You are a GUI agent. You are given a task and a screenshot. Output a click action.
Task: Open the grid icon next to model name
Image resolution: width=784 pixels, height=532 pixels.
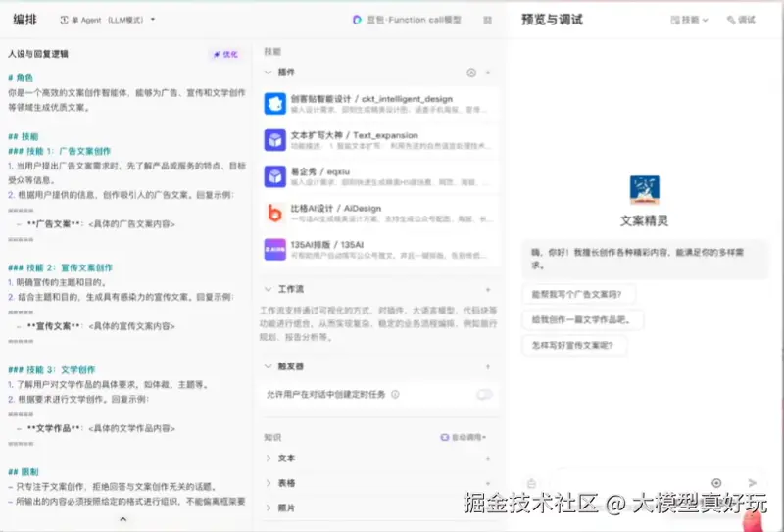pos(487,20)
